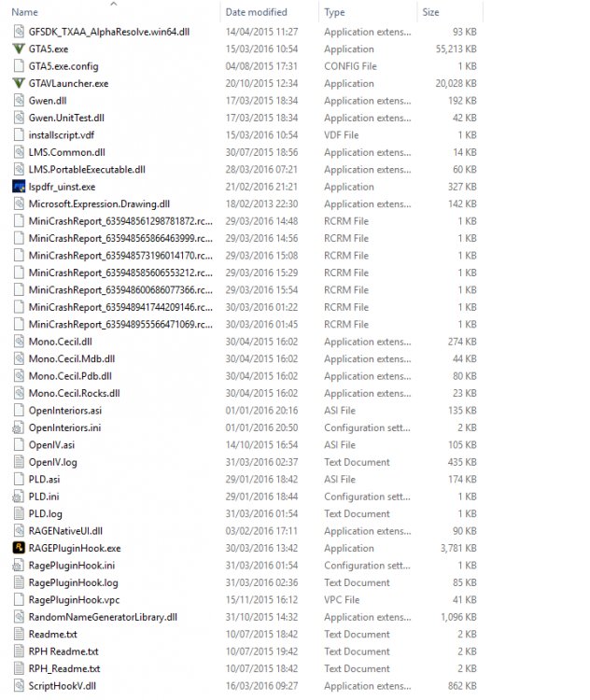The width and height of the screenshot is (590, 700).
Task: Click the RAGENativeUI.dll icon
Action: tap(19, 530)
